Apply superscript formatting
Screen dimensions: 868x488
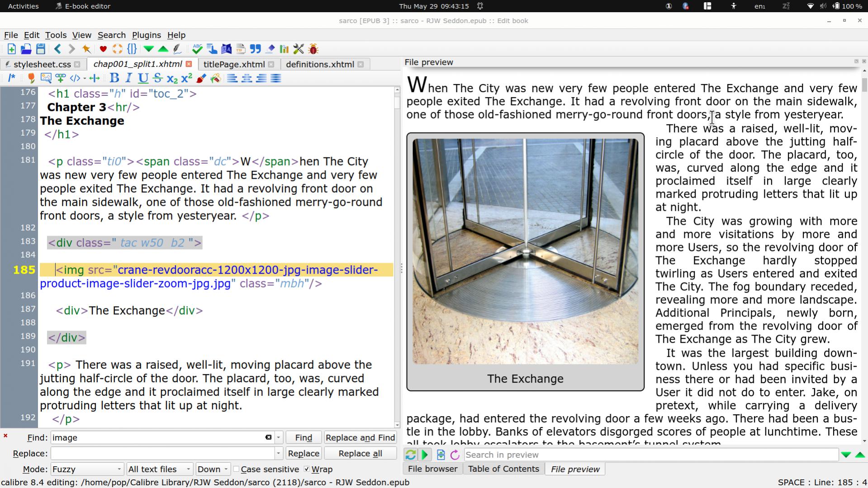pyautogui.click(x=186, y=78)
